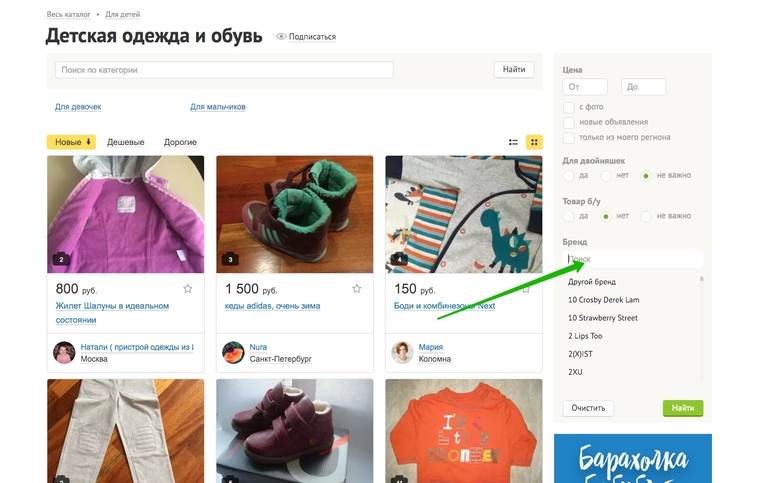The width and height of the screenshot is (770, 483).
Task: Switch to list view icon
Action: tap(513, 142)
